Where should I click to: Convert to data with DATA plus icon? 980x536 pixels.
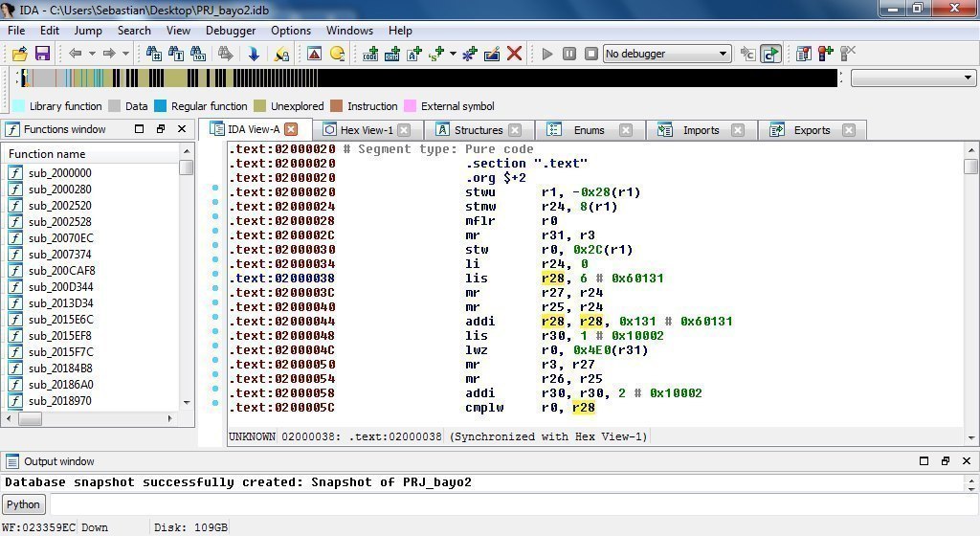pos(391,54)
